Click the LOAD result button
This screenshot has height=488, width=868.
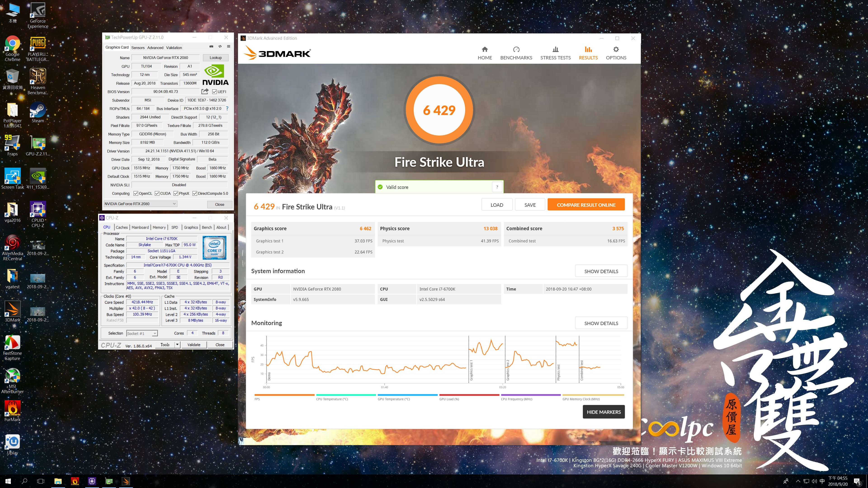click(x=497, y=205)
